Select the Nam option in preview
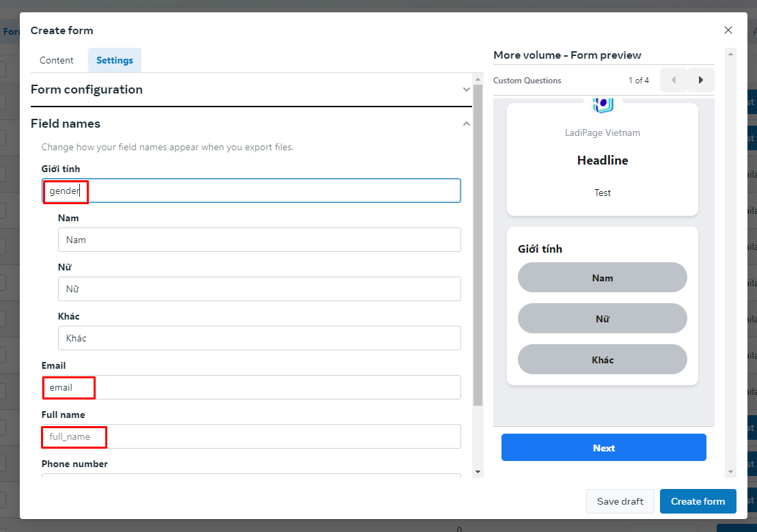Screen dimensions: 757x532 [x=602, y=278]
